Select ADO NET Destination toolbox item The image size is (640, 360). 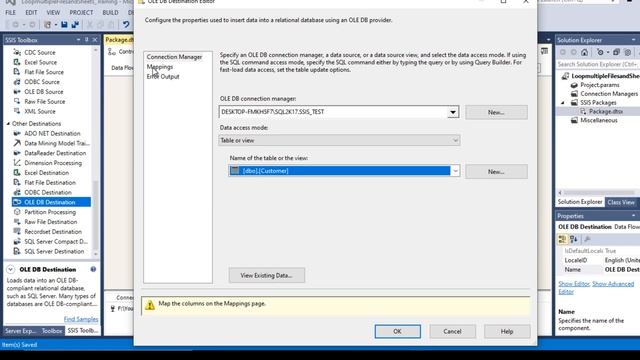tap(52, 133)
